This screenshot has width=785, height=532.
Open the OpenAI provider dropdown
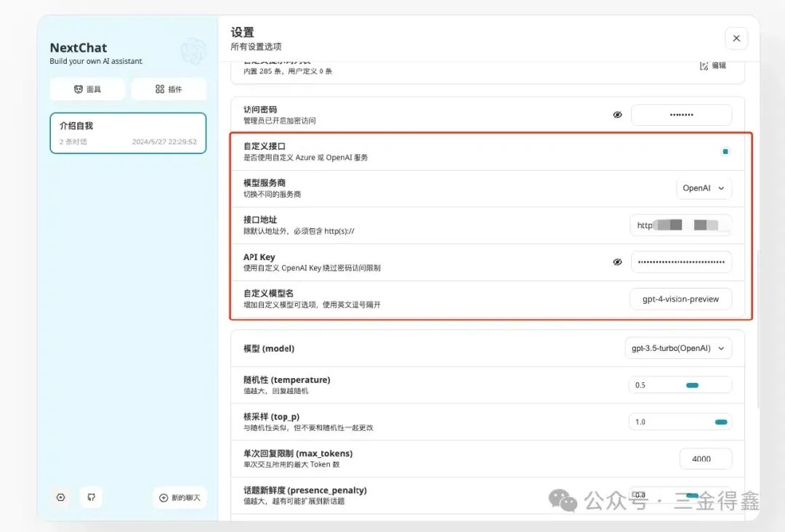coord(704,188)
